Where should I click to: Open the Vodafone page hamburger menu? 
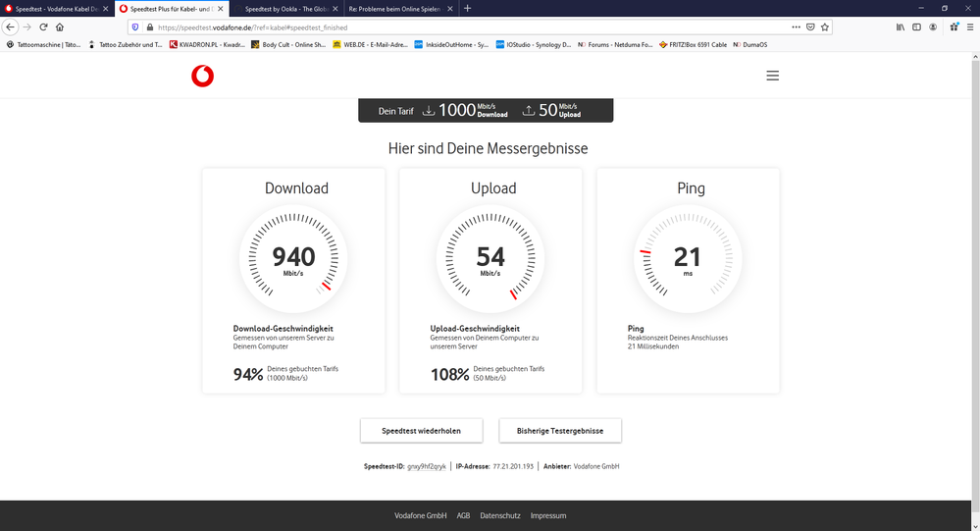point(772,76)
